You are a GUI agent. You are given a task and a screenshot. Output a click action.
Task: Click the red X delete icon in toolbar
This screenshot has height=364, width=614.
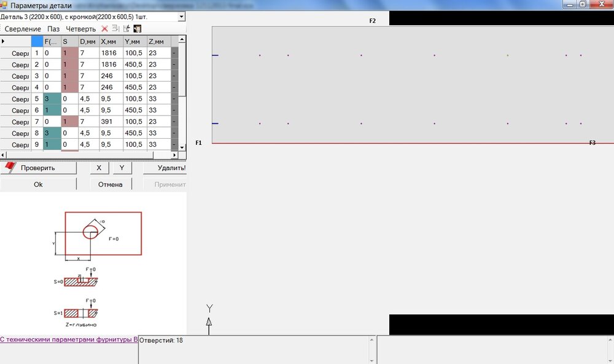tap(104, 29)
